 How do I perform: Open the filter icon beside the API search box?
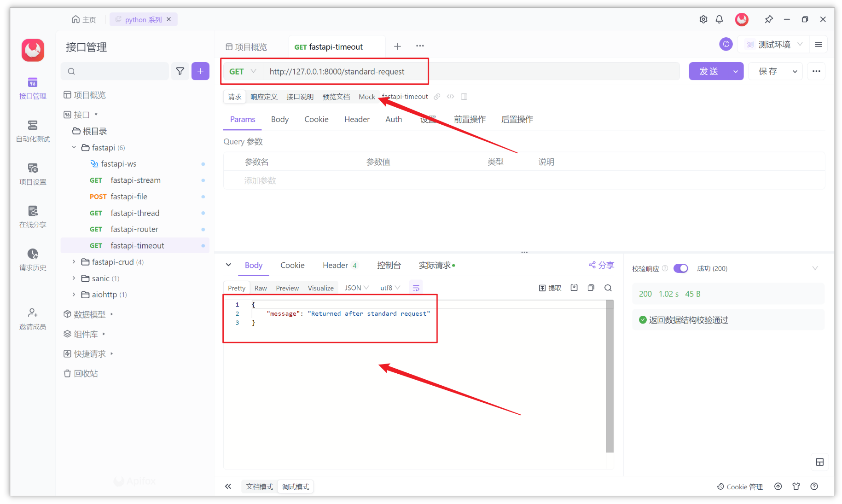tap(180, 71)
